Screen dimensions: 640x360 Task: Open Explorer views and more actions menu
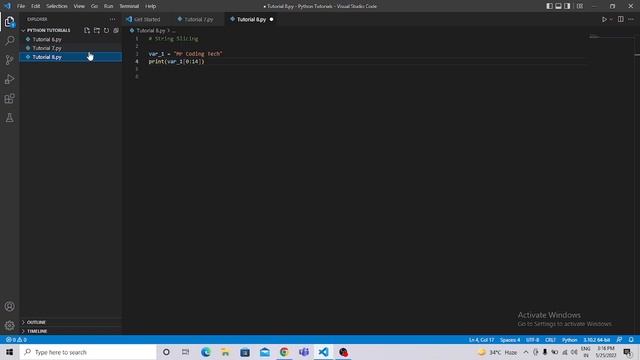[112, 19]
